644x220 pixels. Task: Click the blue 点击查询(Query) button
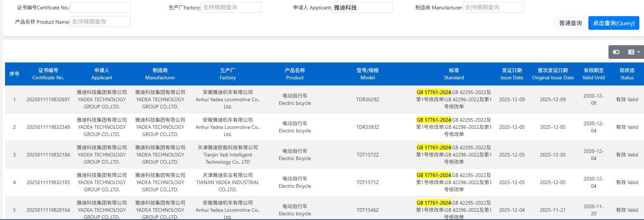click(613, 23)
